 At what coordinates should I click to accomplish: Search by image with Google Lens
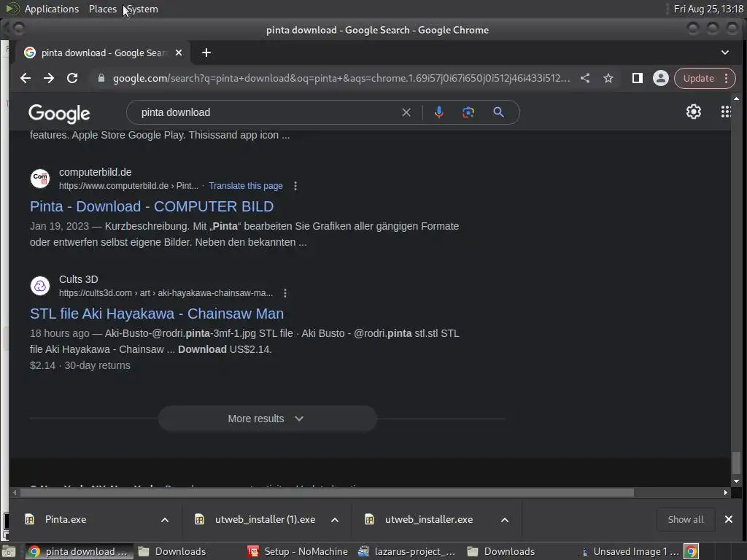click(468, 112)
